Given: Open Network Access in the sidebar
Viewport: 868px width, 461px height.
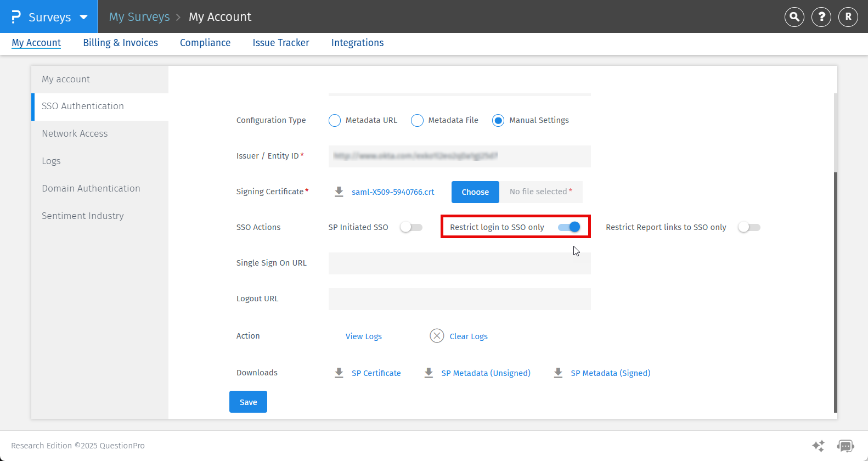Looking at the screenshot, I should 75,133.
